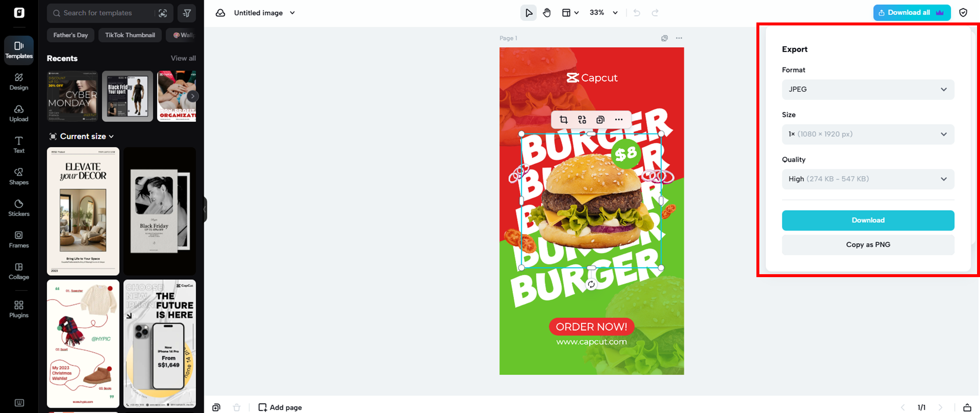Select the ORDER NOW! text on canvas

(x=592, y=326)
